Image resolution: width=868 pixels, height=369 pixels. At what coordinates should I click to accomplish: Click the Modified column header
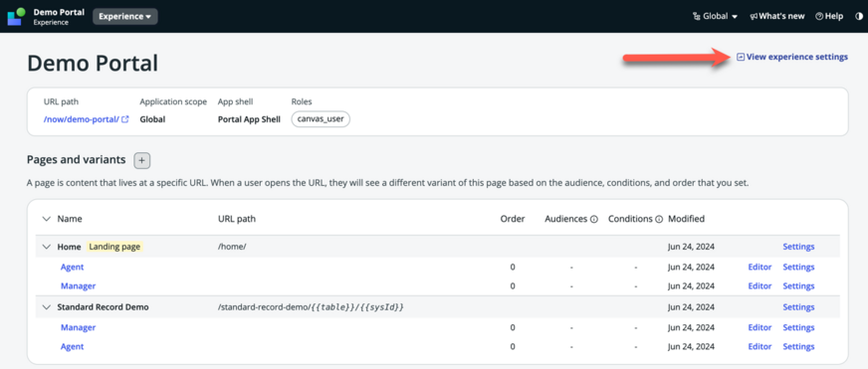[x=687, y=219]
